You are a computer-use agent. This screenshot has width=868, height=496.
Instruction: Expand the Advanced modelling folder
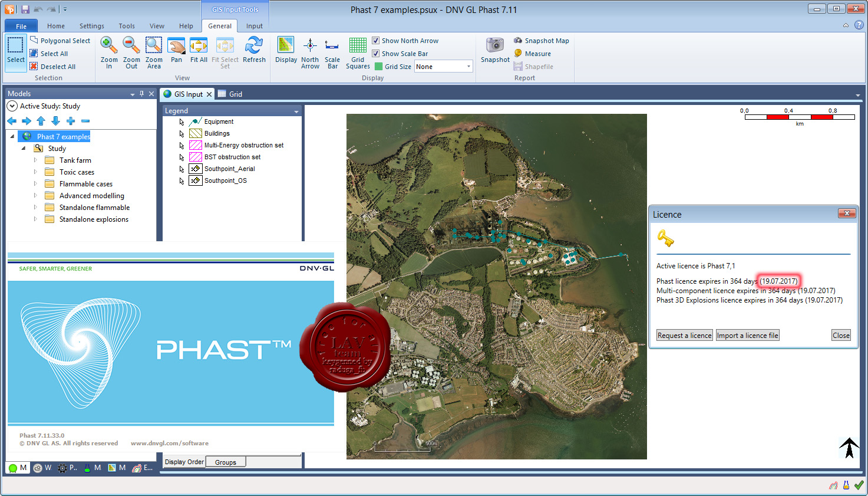coord(35,196)
